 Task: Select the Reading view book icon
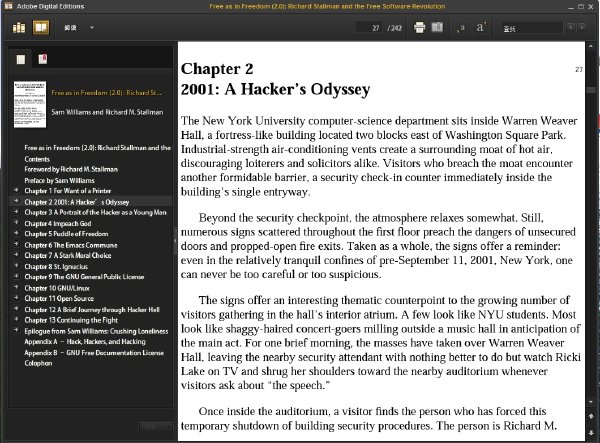[41, 28]
